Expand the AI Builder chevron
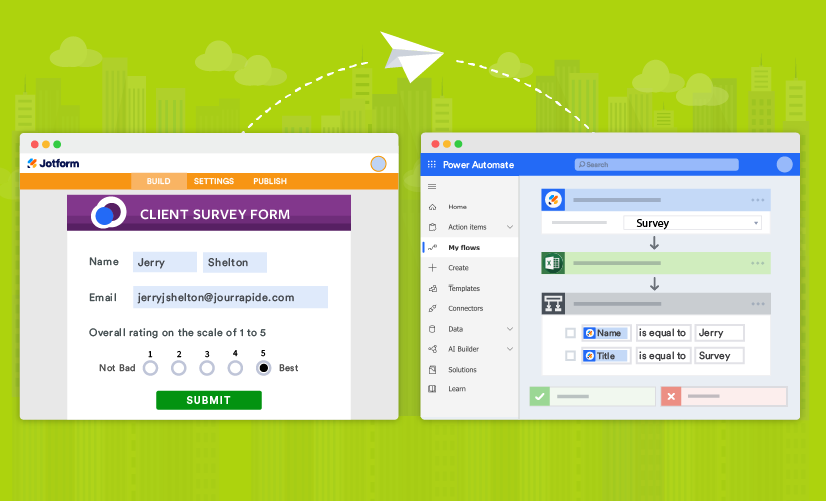 point(509,349)
